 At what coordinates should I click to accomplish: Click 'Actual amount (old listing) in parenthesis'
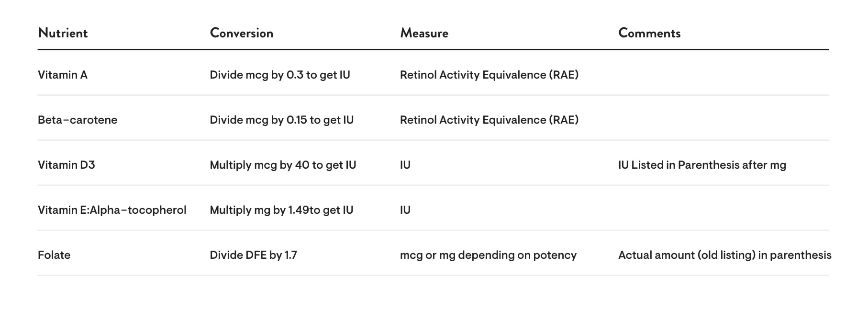point(725,255)
